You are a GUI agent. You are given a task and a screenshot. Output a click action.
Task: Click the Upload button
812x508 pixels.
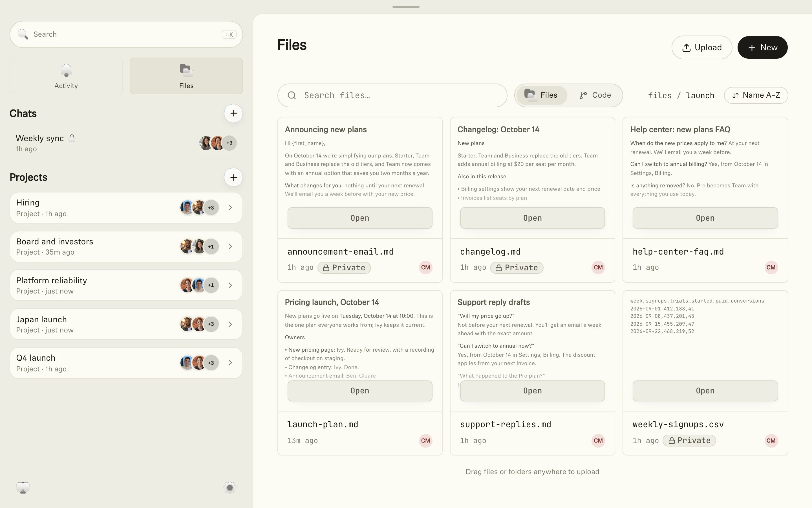(x=701, y=47)
